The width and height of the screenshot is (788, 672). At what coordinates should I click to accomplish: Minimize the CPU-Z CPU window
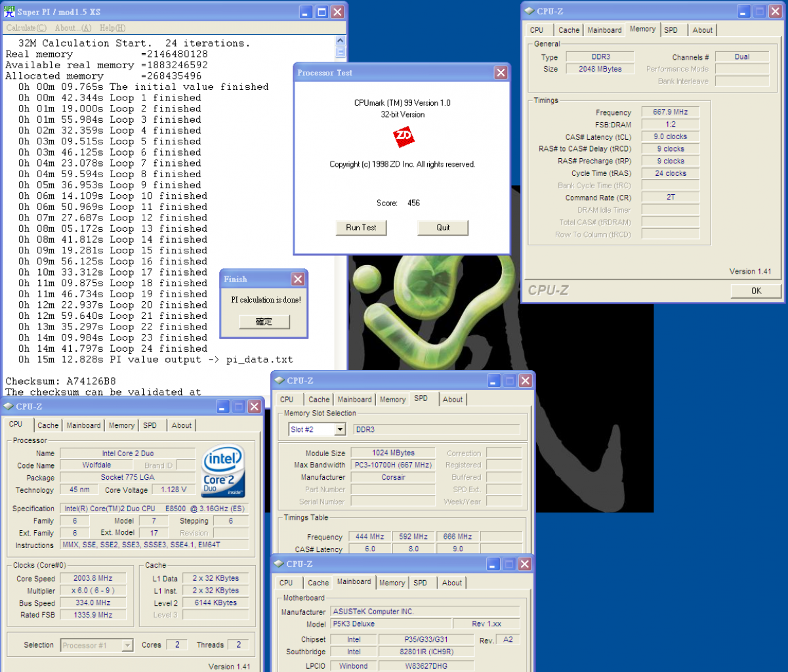point(224,407)
